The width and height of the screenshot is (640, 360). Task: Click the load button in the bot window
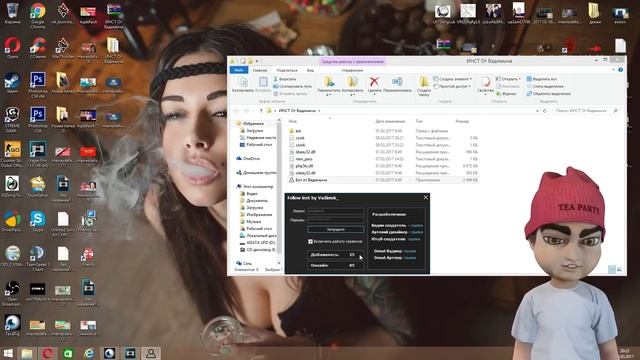coord(336,229)
